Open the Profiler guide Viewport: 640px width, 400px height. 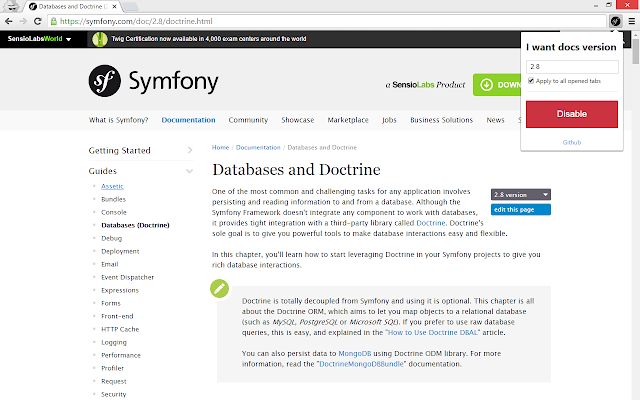point(113,368)
